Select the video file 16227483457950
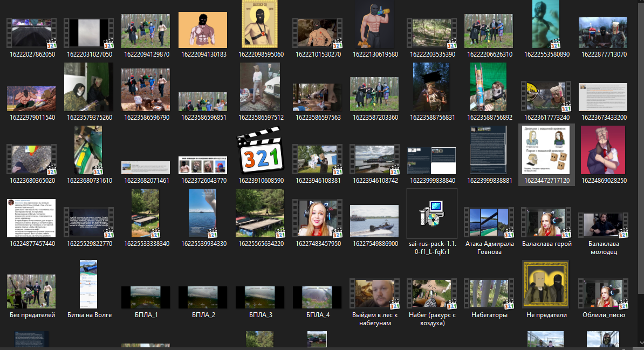The height and width of the screenshot is (350, 644). click(318, 219)
